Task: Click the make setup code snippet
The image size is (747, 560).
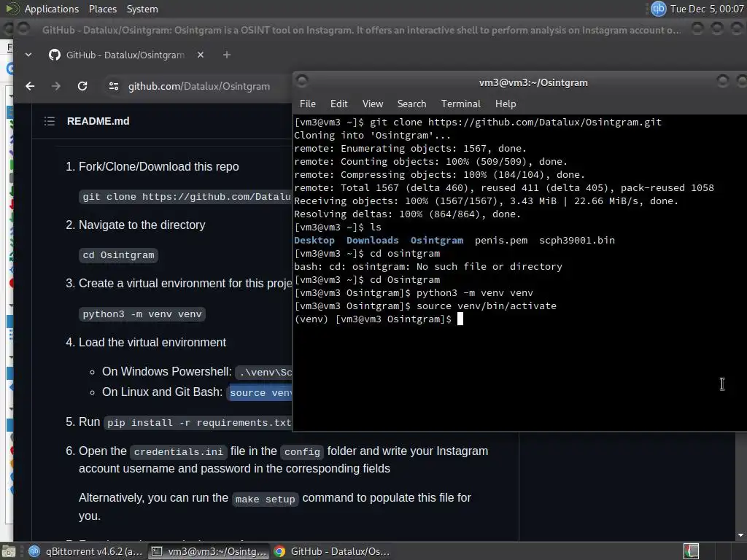Action: (x=266, y=499)
